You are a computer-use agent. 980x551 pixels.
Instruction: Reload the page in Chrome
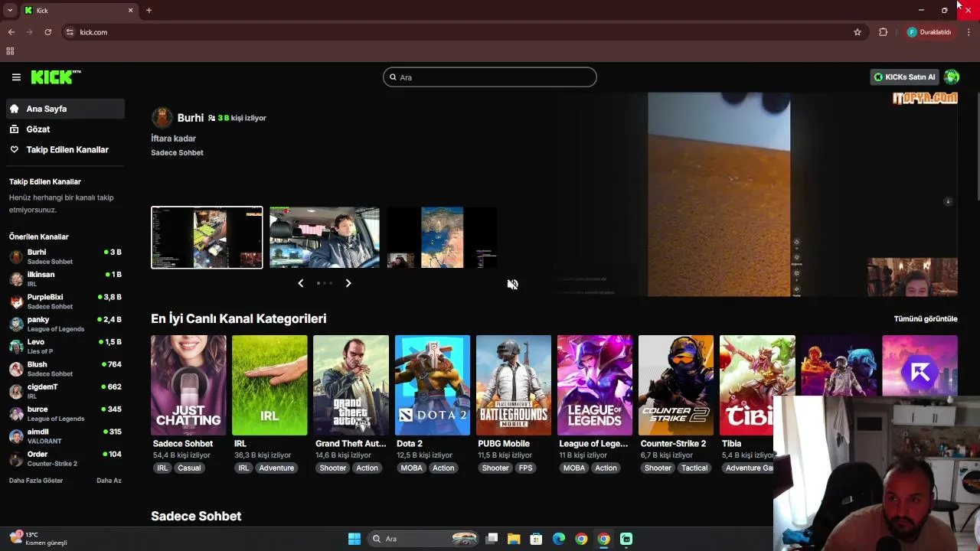coord(48,32)
